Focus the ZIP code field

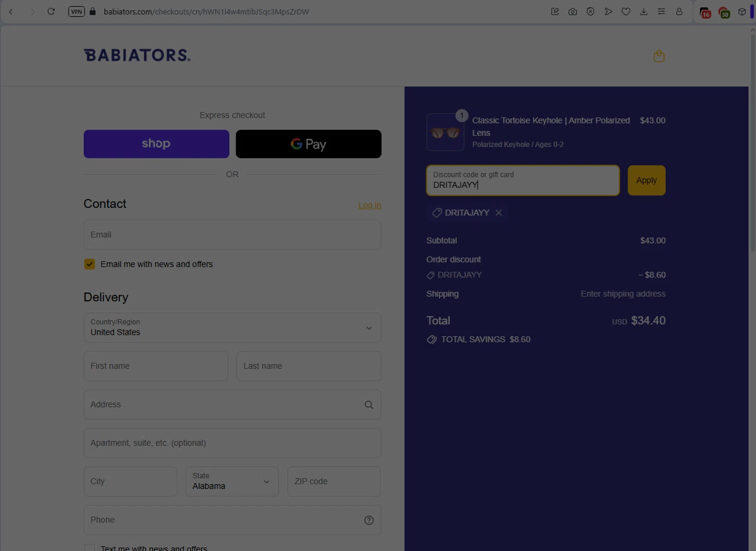(334, 481)
